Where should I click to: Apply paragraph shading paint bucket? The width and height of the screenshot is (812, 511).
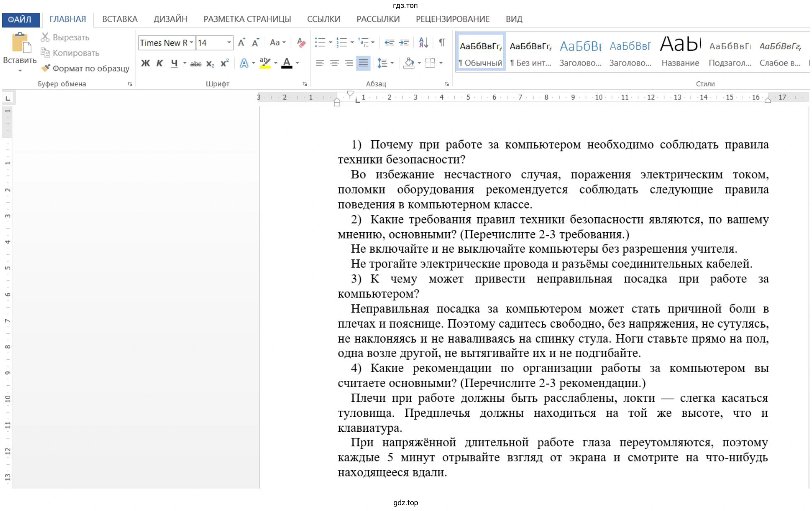(x=409, y=63)
